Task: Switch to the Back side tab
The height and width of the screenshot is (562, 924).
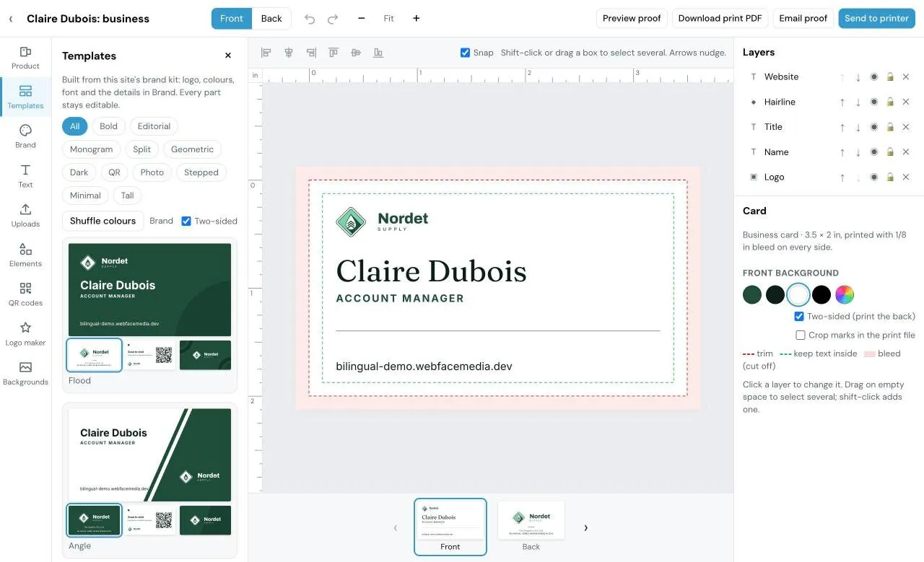Action: (x=271, y=19)
